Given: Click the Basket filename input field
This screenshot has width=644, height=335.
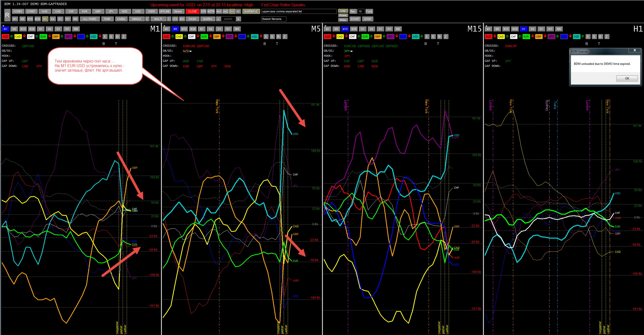Looking at the screenshot, I should (x=274, y=19).
